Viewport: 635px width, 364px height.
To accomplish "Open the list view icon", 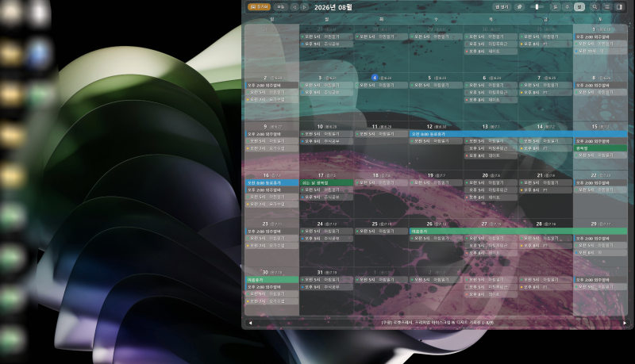I will [606, 7].
